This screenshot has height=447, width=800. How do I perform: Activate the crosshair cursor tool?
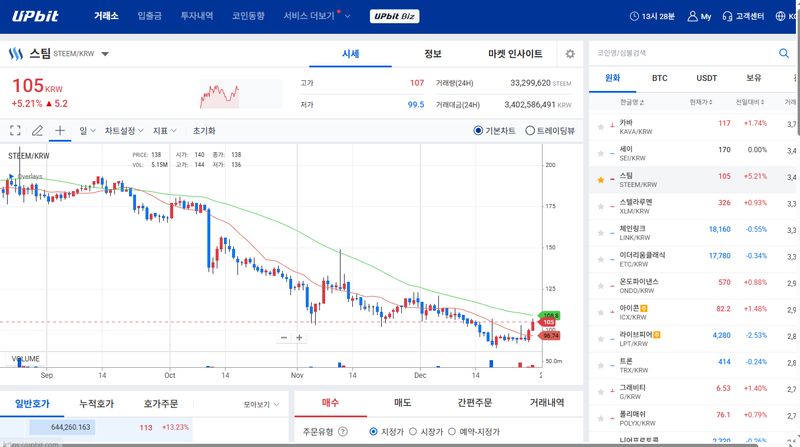coord(60,130)
